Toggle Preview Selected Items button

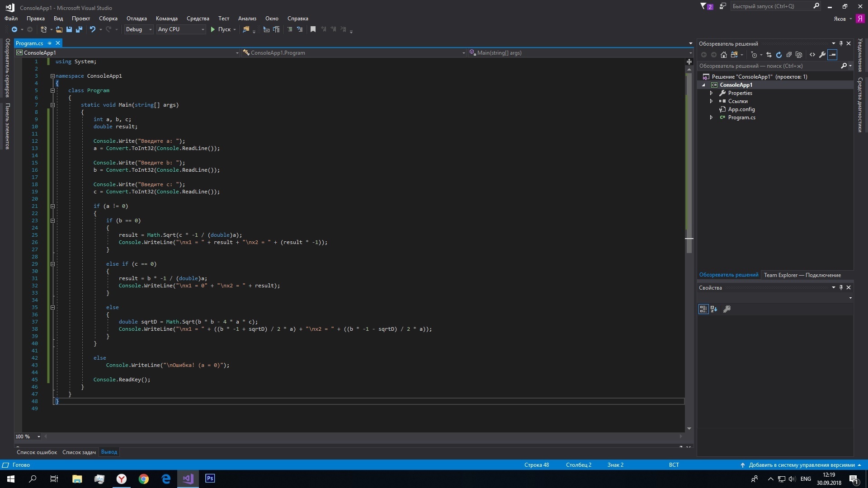pos(833,55)
